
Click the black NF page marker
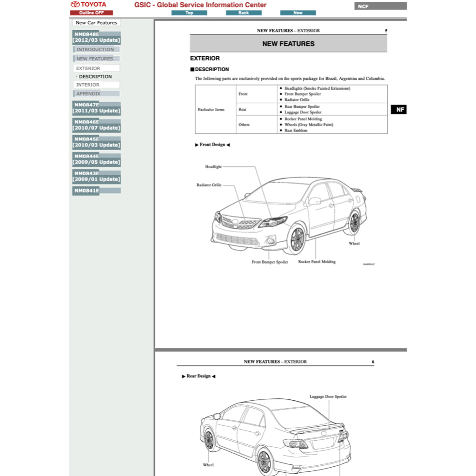398,109
